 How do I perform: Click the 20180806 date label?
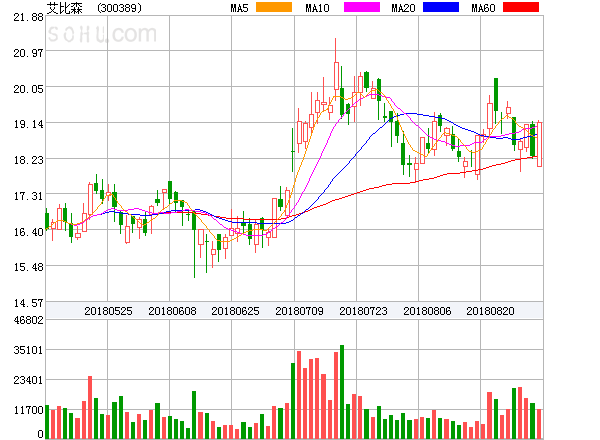pos(427,311)
